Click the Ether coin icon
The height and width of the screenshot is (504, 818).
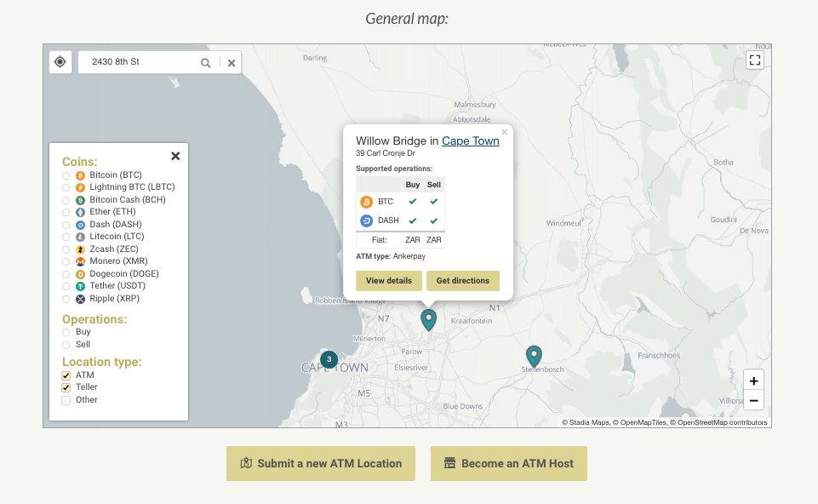(80, 212)
